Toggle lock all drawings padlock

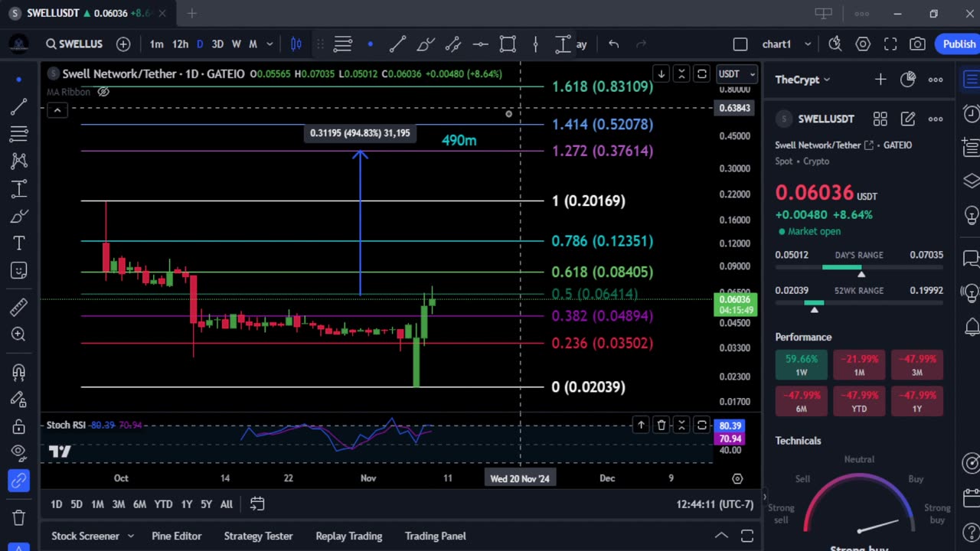pyautogui.click(x=19, y=426)
